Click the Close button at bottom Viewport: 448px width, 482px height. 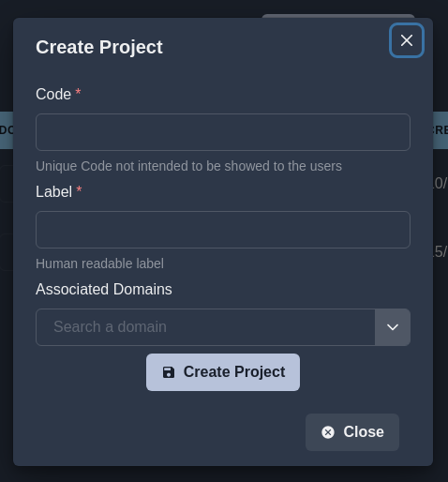tap(352, 432)
